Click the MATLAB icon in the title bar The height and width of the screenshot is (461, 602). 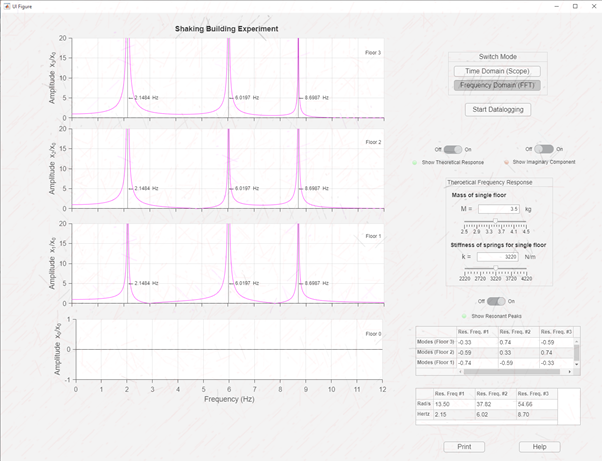(x=7, y=6)
